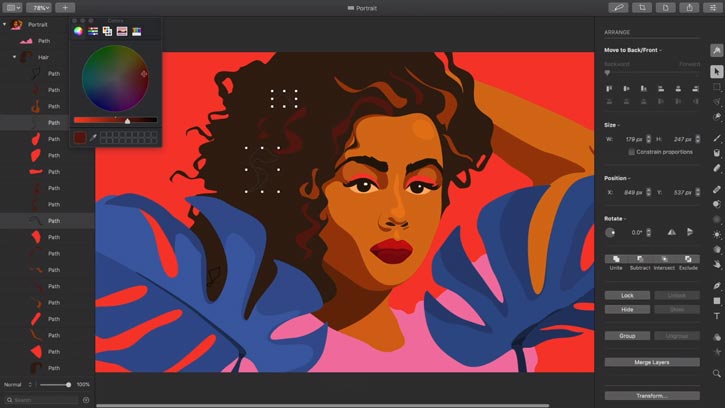Click the Intersect shapes icon
This screenshot has width=725, height=408.
[x=664, y=259]
